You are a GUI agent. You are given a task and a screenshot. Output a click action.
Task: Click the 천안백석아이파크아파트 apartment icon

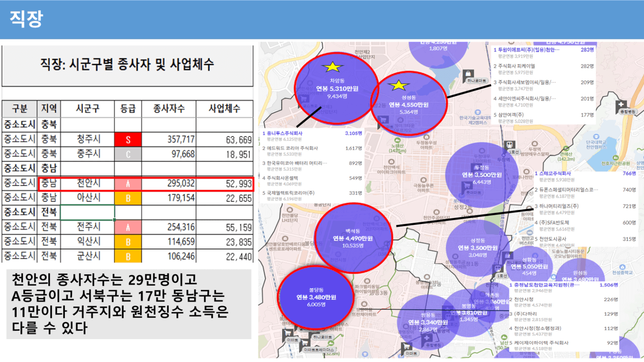[391, 162]
